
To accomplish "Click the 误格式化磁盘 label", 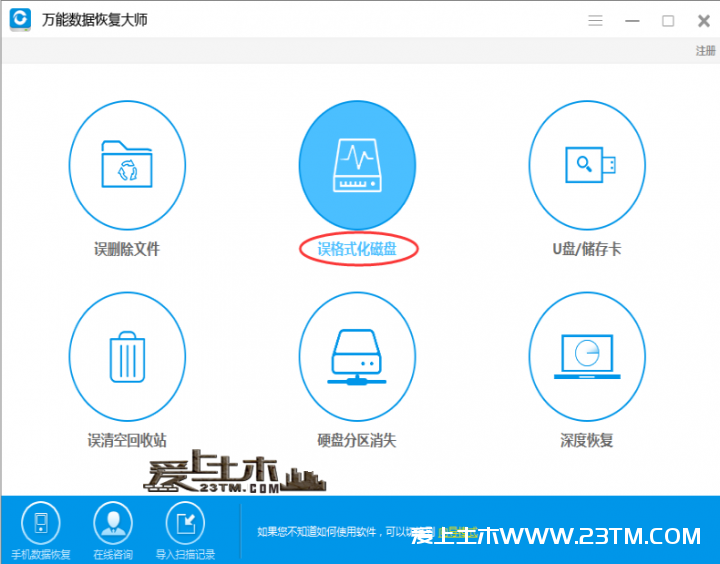I will pos(357,249).
